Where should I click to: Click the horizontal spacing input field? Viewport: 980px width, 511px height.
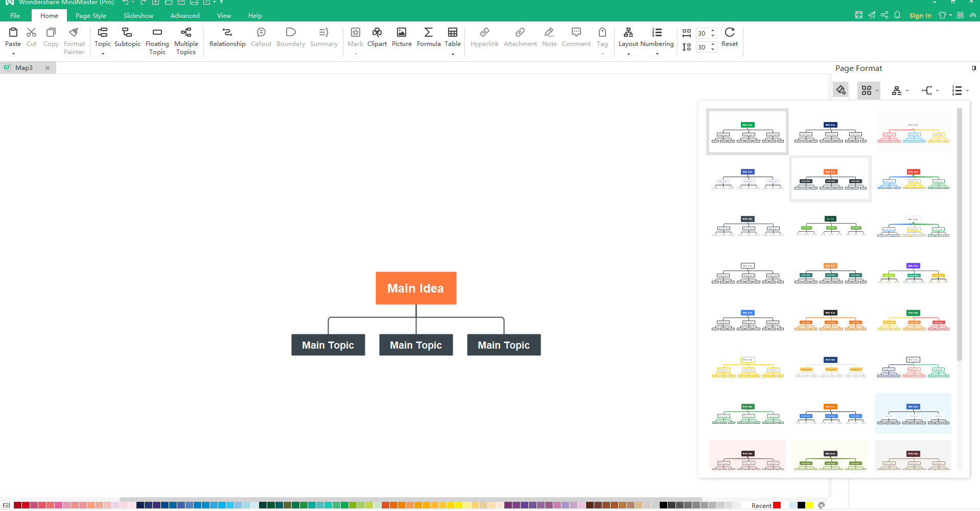pos(702,33)
